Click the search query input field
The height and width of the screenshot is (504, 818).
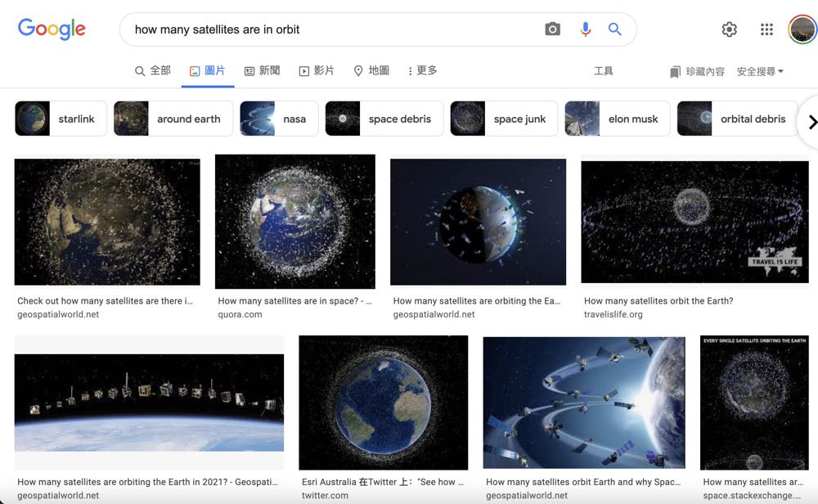tap(327, 29)
